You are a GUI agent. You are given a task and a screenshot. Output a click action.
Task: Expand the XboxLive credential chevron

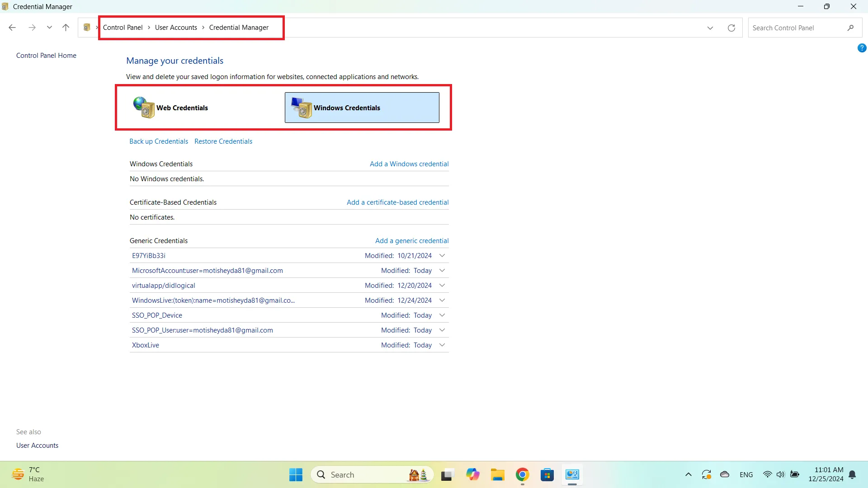tap(442, 345)
